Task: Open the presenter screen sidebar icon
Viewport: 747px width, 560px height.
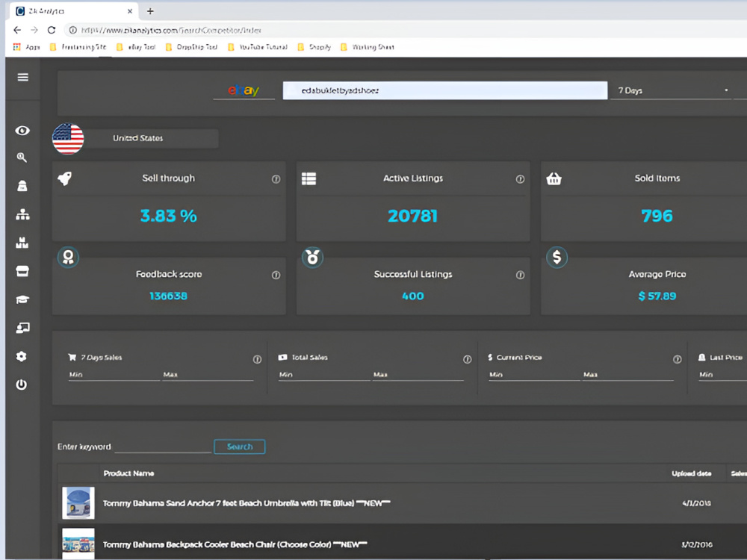Action: click(x=22, y=328)
